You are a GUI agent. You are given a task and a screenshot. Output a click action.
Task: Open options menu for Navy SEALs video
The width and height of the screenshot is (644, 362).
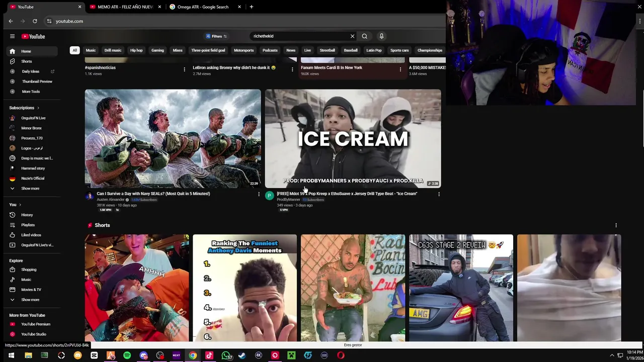coord(259,194)
